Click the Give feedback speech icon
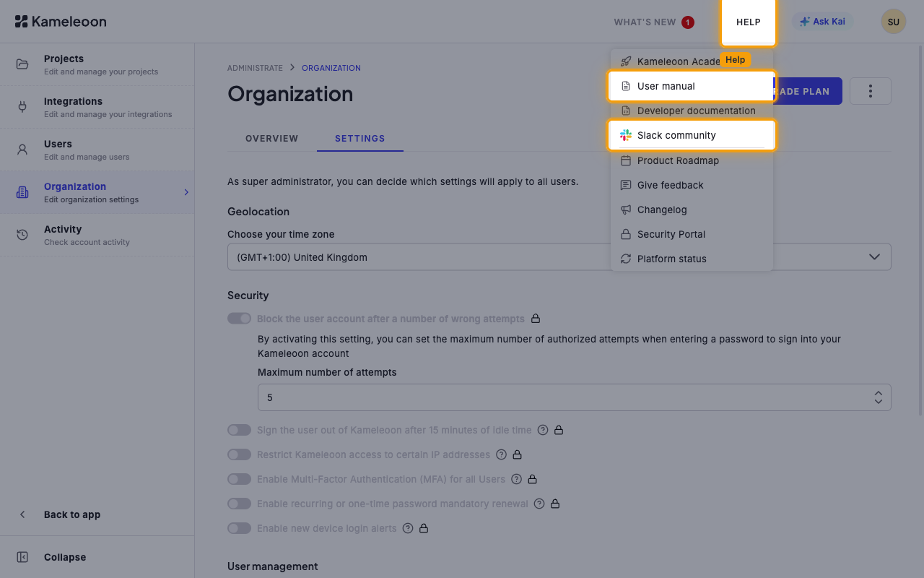Image resolution: width=924 pixels, height=578 pixels. [x=626, y=185]
